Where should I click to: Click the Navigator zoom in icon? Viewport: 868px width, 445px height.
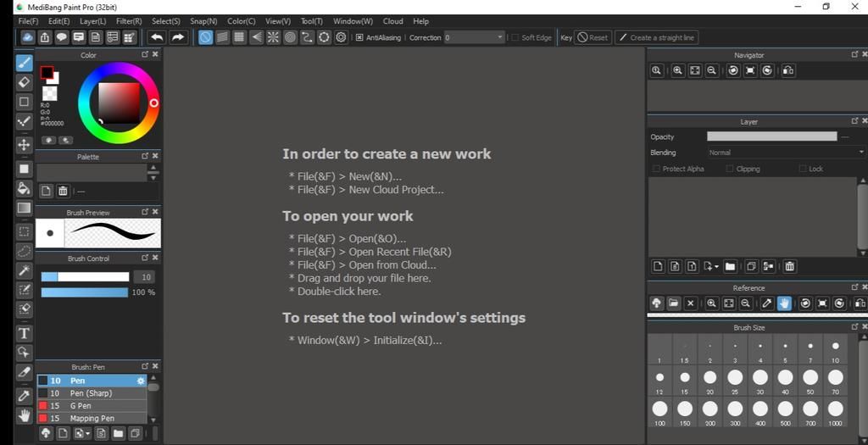click(x=677, y=70)
